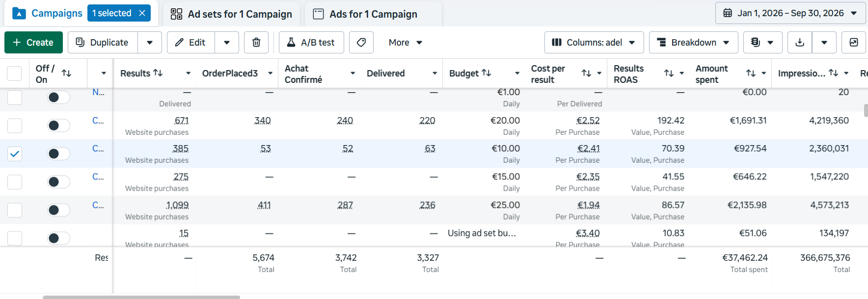The width and height of the screenshot is (868, 299).
Task: Click the A/B test button
Action: 311,43
